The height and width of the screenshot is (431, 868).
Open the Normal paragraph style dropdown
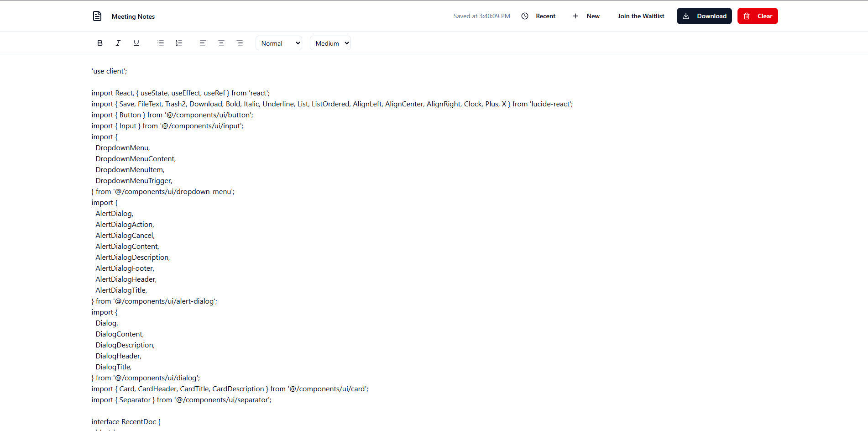pyautogui.click(x=278, y=43)
